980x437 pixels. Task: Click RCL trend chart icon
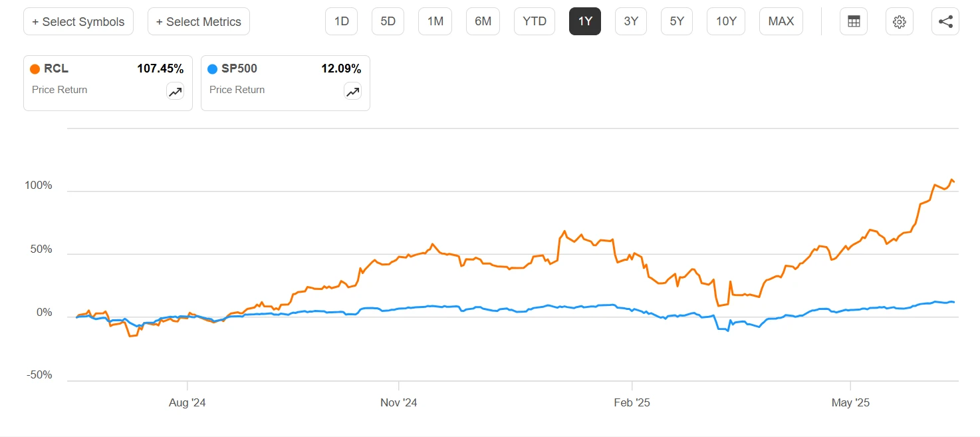click(176, 92)
